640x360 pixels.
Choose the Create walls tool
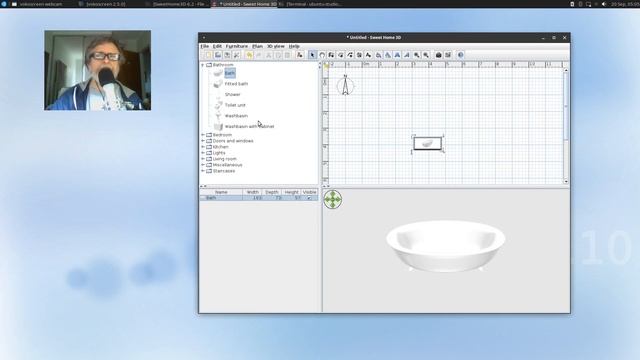click(x=331, y=55)
